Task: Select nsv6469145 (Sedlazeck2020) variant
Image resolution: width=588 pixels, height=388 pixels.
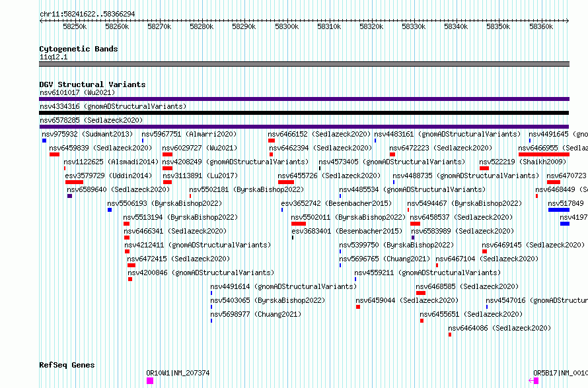Action: click(533, 245)
